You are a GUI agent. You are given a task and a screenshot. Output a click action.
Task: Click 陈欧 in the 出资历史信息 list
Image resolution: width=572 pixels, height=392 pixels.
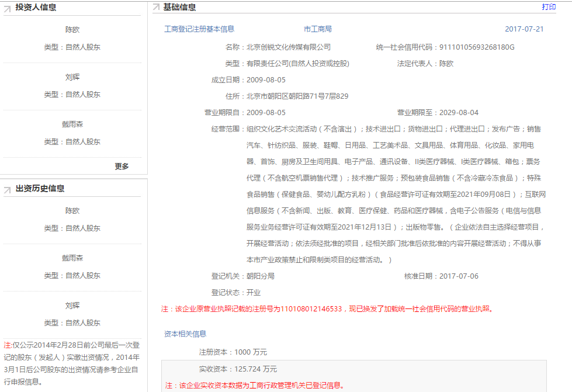point(72,211)
